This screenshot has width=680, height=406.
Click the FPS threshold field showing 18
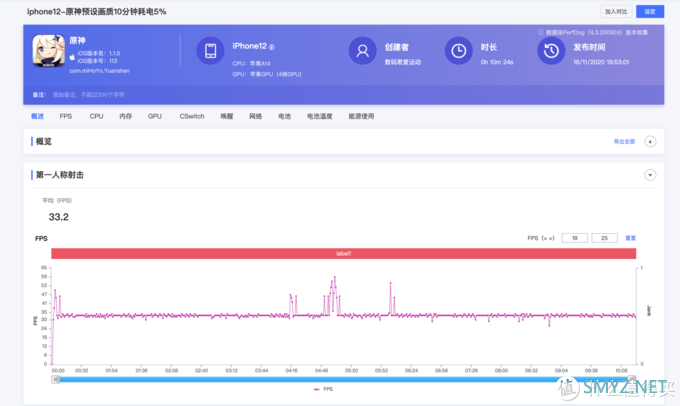coord(575,238)
